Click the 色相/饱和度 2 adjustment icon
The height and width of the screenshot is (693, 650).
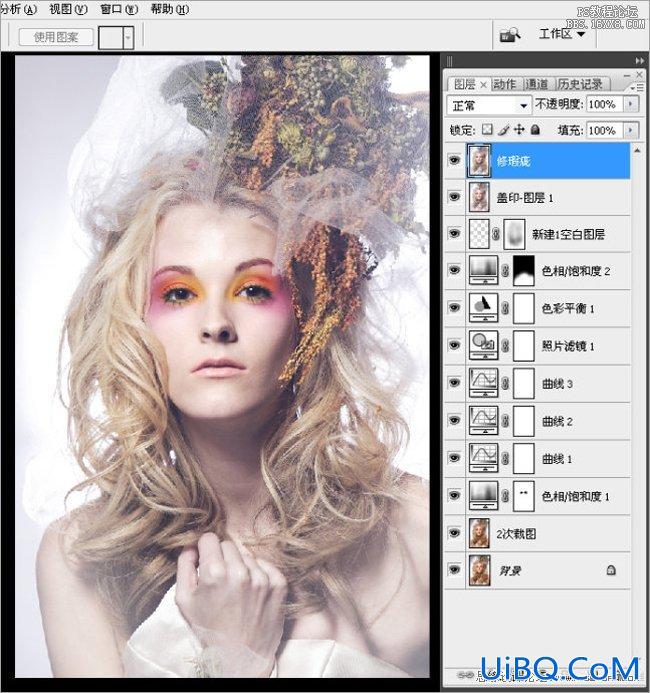tap(483, 270)
